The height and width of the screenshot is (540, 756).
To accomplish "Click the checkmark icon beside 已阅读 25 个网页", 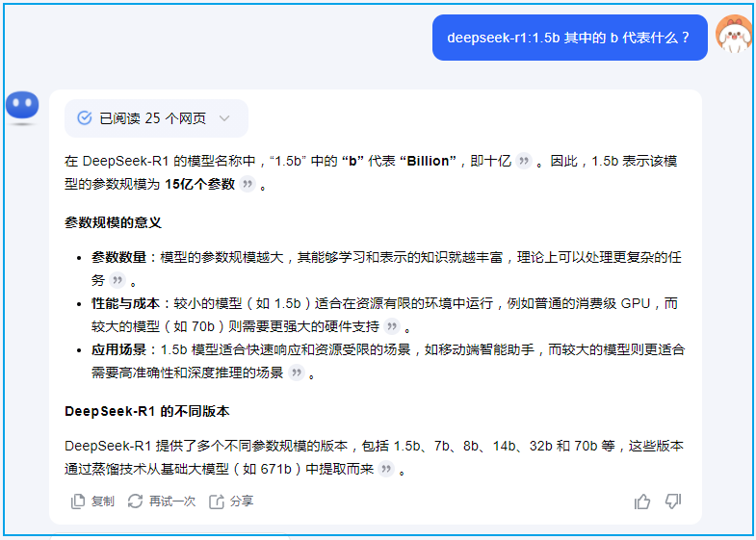I will 85,118.
